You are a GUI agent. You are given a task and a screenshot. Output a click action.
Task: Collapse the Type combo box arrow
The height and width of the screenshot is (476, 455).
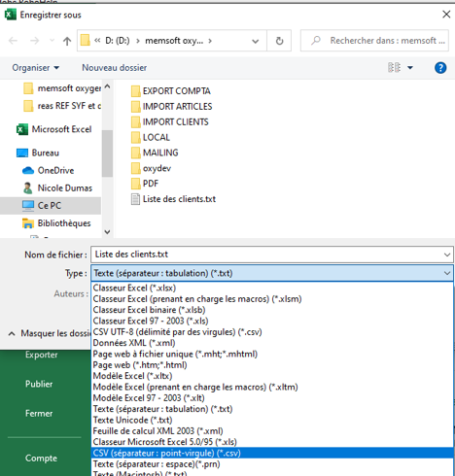pyautogui.click(x=447, y=273)
